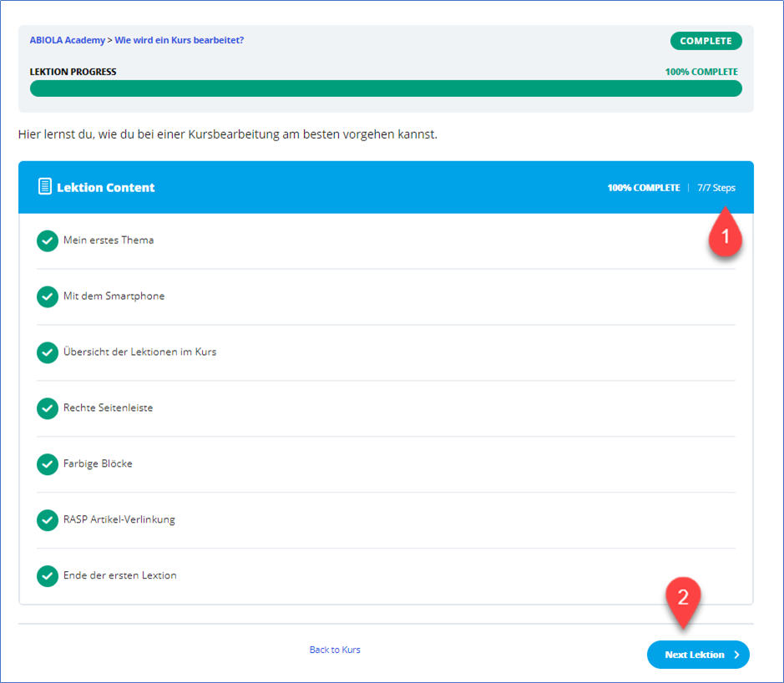The height and width of the screenshot is (683, 784).
Task: Open 'Wie wird ein Kurs bearbeitet?' breadcrumb
Action: tap(179, 40)
